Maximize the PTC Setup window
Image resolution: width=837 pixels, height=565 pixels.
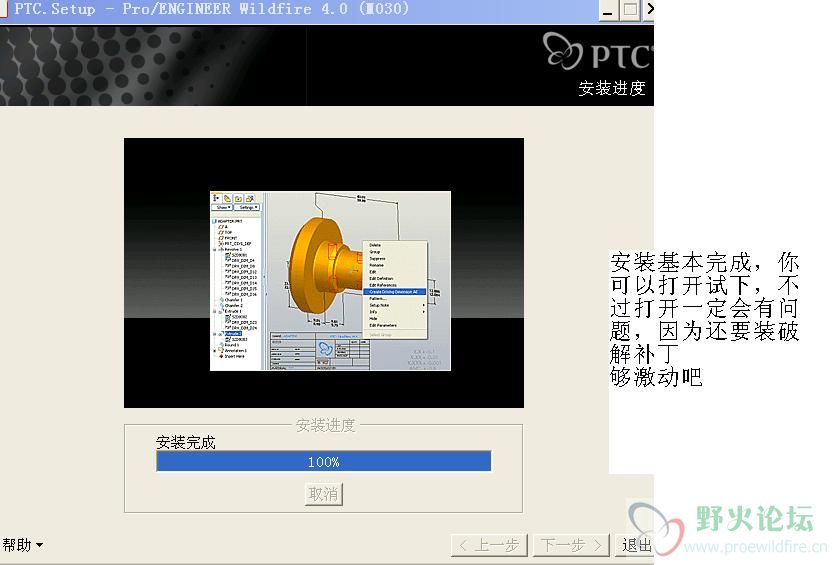(x=630, y=10)
